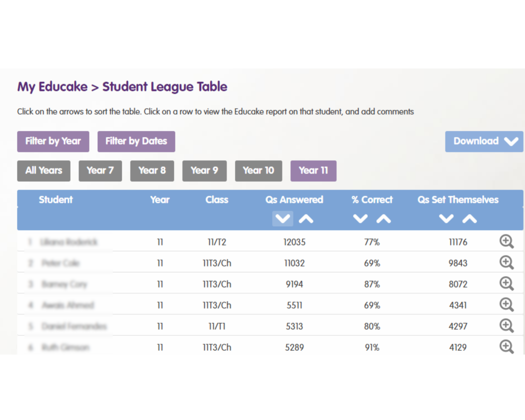525x420 pixels.
Task: Navigate back via My Educake breadcrumb link
Action: coord(51,86)
